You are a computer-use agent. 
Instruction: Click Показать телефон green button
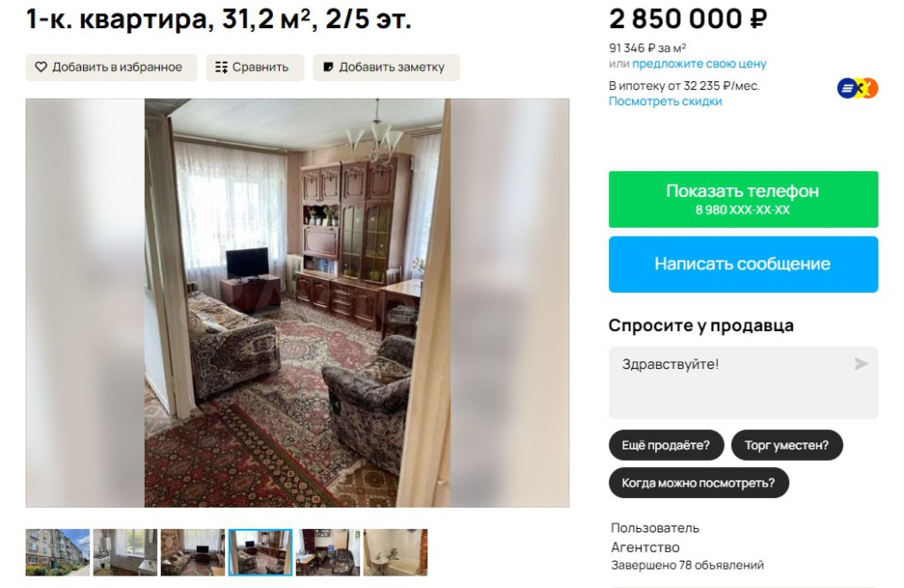coord(743,200)
